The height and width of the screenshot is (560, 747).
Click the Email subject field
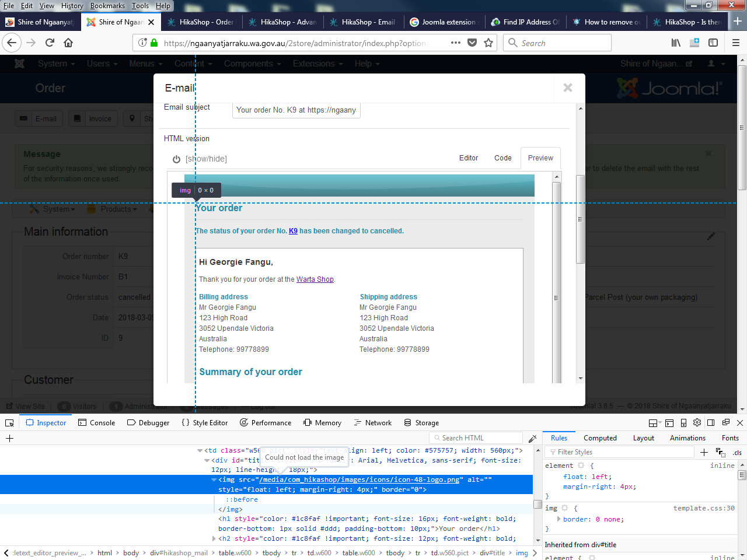point(296,110)
